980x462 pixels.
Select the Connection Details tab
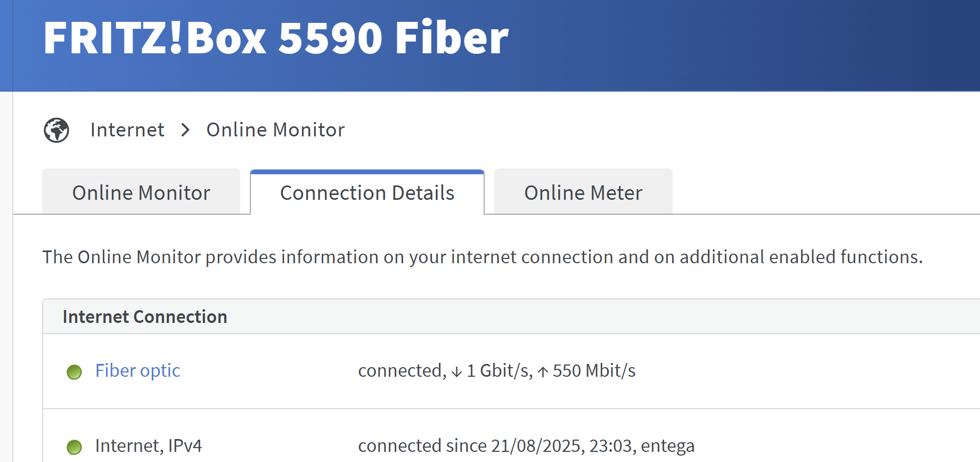367,192
